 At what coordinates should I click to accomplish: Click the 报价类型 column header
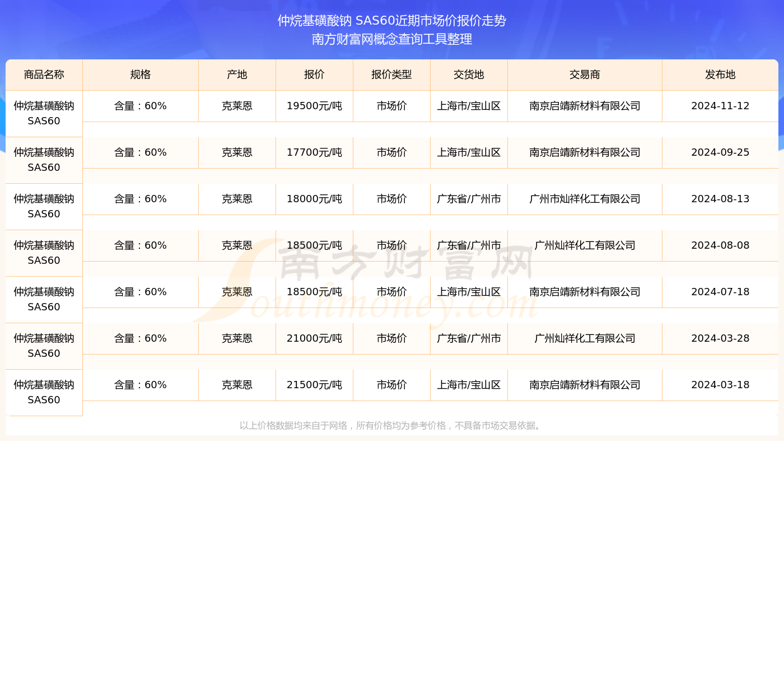pyautogui.click(x=392, y=75)
